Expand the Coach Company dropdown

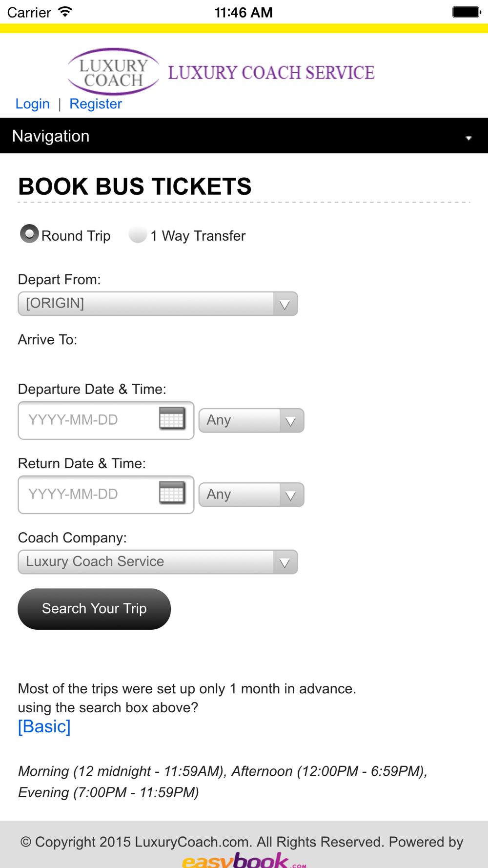coord(158,562)
